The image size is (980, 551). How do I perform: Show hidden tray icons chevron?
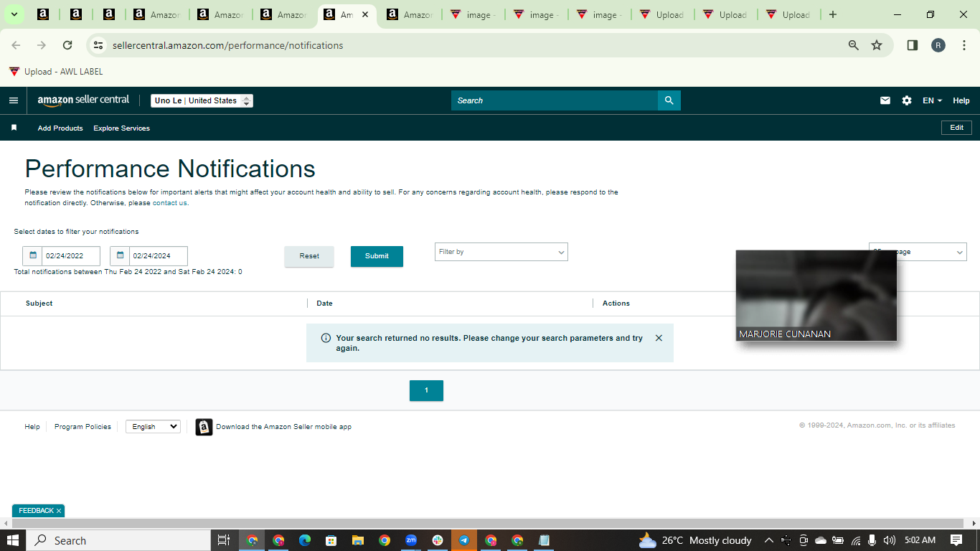click(x=768, y=540)
